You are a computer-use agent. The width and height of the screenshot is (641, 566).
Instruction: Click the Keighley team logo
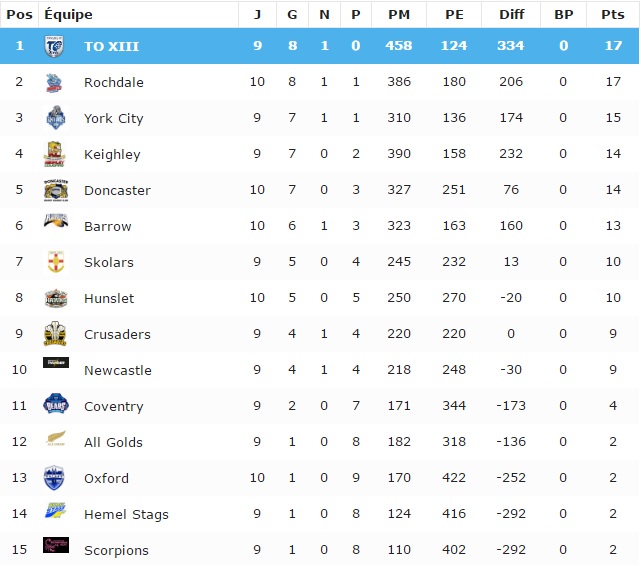pos(55,154)
